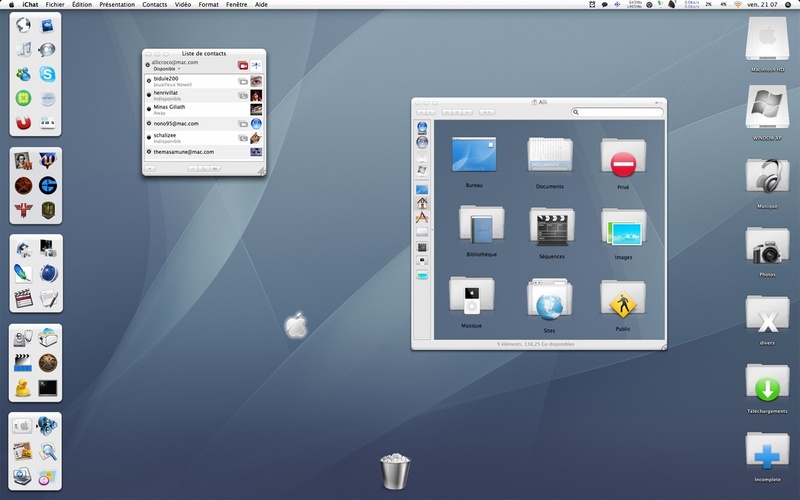Start video chat with bidule200
Image resolution: width=800 pixels, height=500 pixels.
click(243, 82)
